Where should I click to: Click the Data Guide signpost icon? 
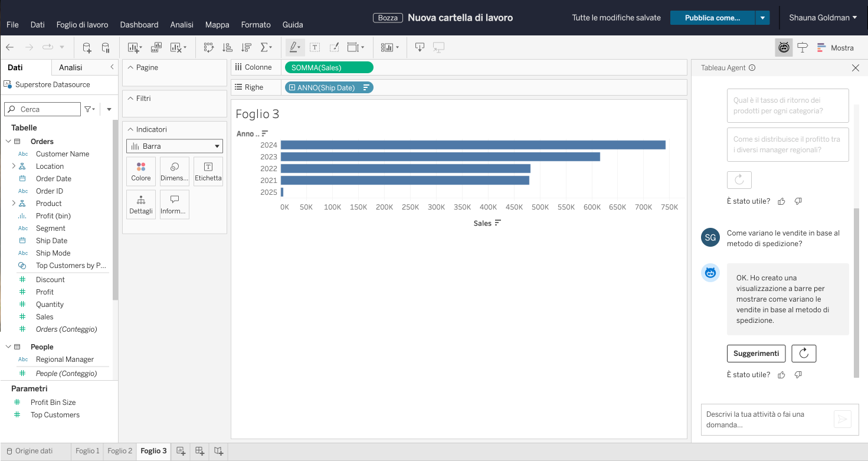(803, 48)
